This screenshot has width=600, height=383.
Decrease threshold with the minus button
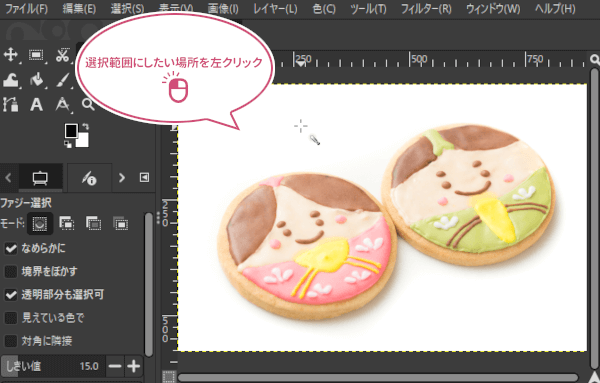coord(115,366)
